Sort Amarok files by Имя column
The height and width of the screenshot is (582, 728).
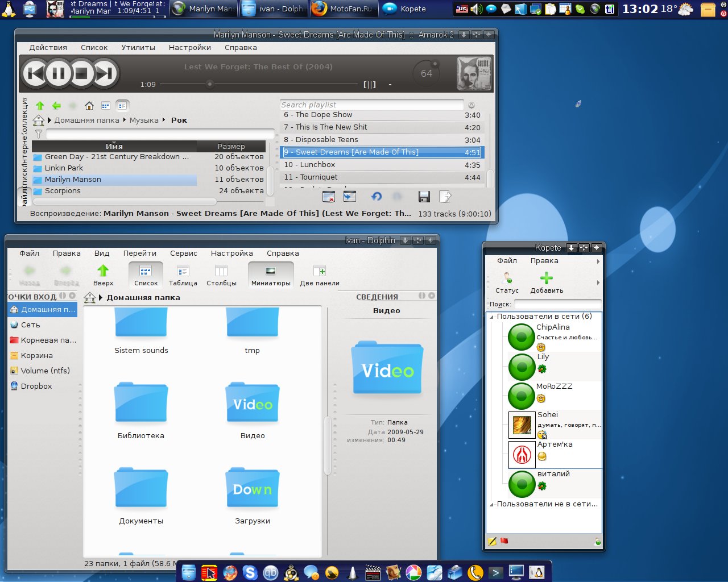(x=114, y=146)
